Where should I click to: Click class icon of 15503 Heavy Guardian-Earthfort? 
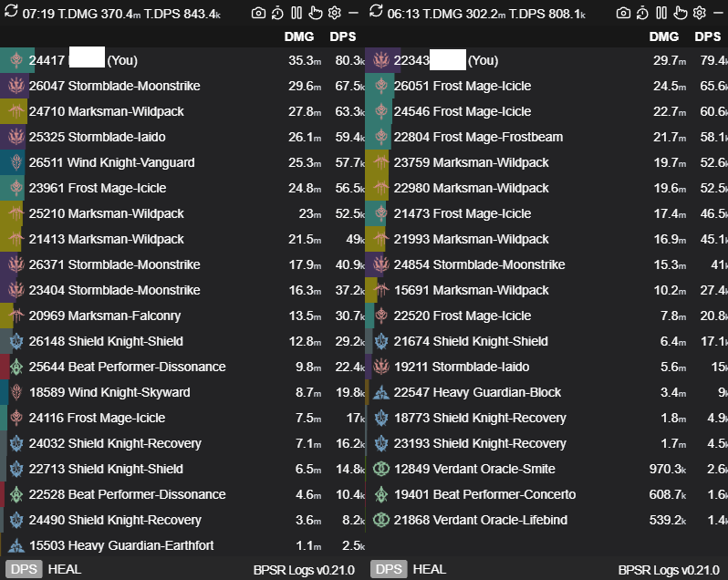(16, 545)
